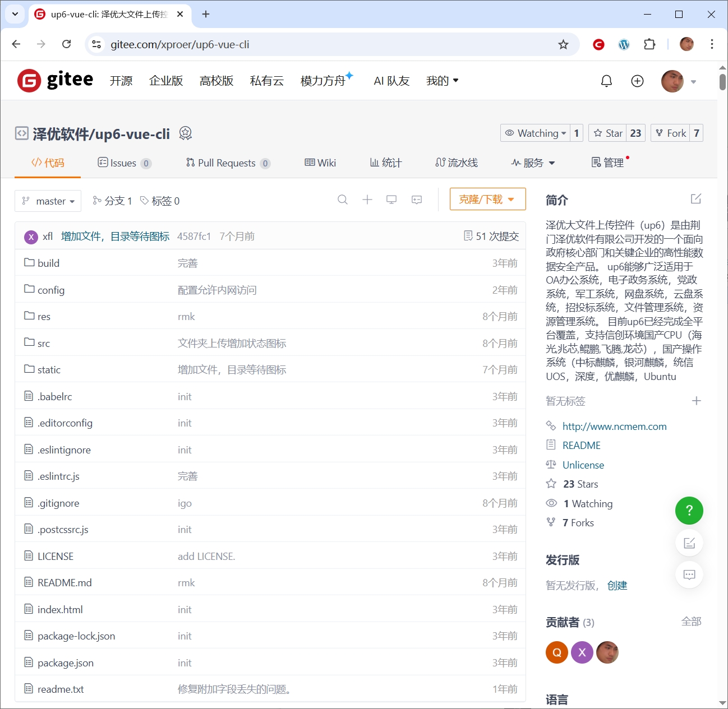This screenshot has width=728, height=709.
Task: Open the http://www.ncmem.com link
Action: 614,427
